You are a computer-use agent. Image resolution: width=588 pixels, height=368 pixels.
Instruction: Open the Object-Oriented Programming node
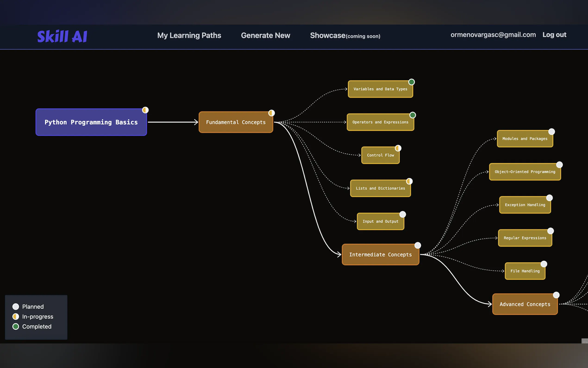(x=525, y=172)
